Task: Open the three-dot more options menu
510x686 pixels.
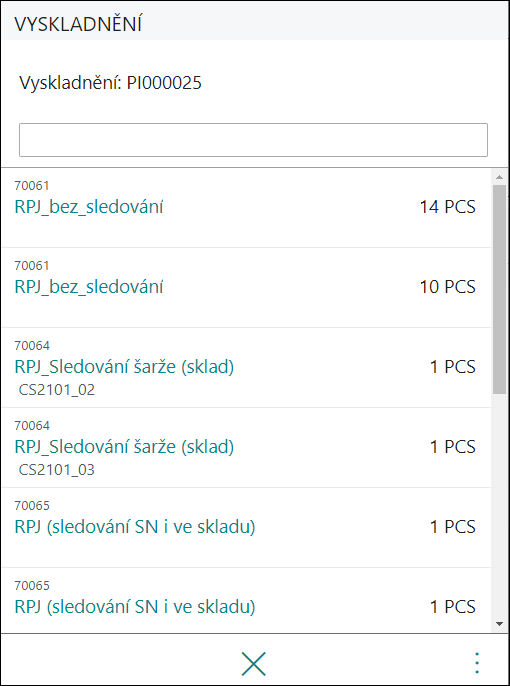Action: pos(477,663)
